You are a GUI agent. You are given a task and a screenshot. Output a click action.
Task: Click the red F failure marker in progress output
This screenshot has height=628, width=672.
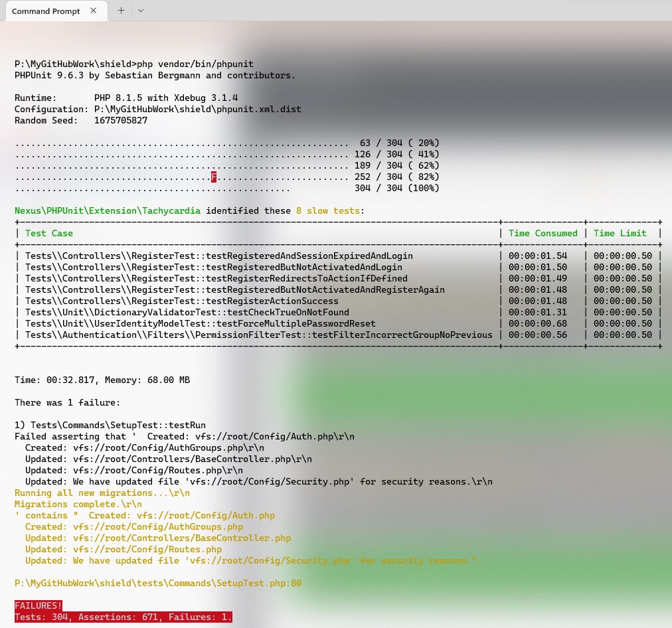(213, 177)
